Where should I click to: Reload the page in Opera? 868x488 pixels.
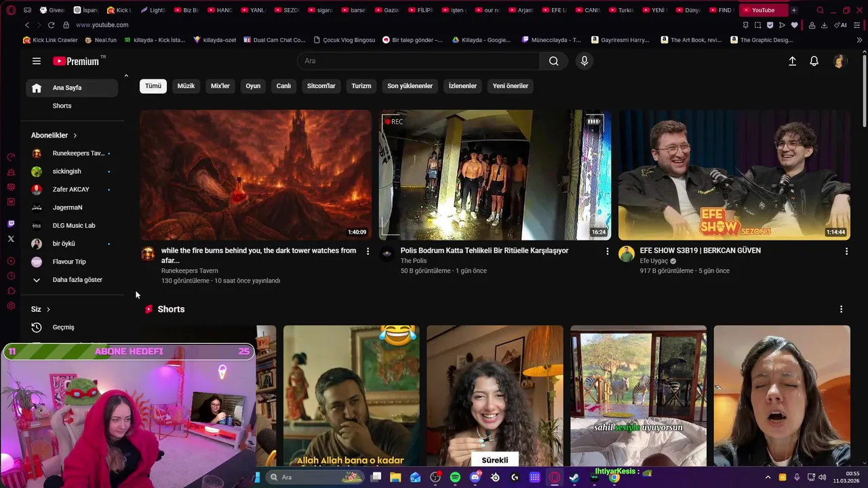[51, 25]
